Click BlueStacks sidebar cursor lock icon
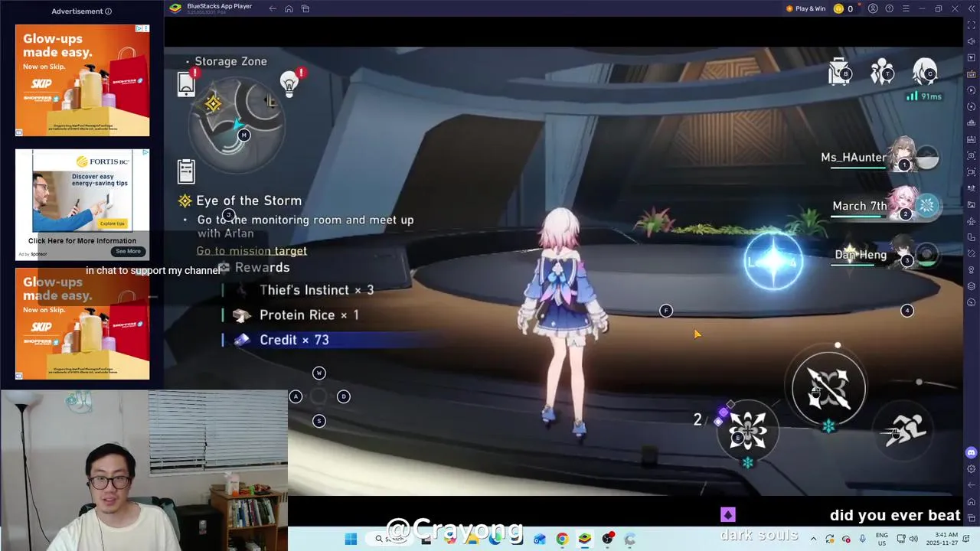The width and height of the screenshot is (980, 551). pos(972,57)
